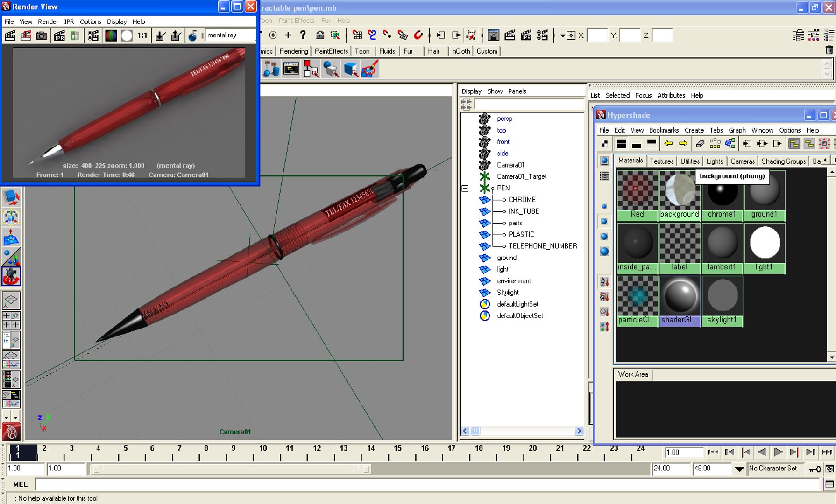Toggle Make Live red magnet icon
Image resolution: width=836 pixels, height=504 pixels.
tap(418, 35)
